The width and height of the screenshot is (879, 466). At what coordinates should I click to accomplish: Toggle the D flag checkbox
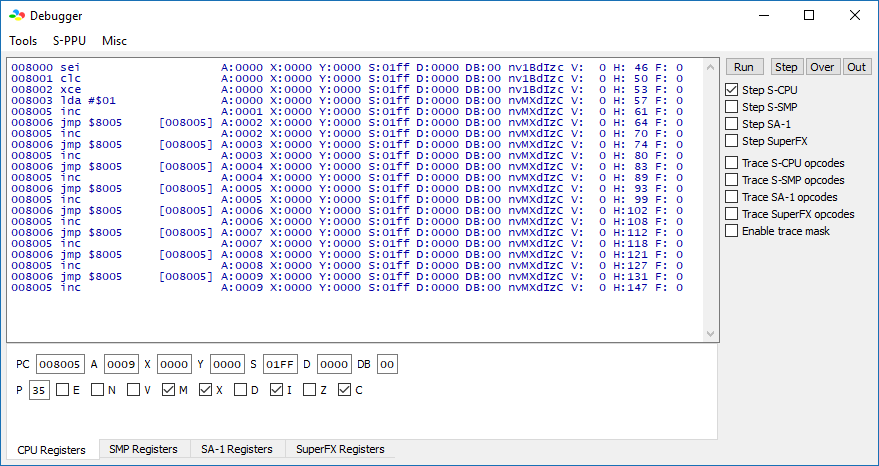tap(241, 390)
